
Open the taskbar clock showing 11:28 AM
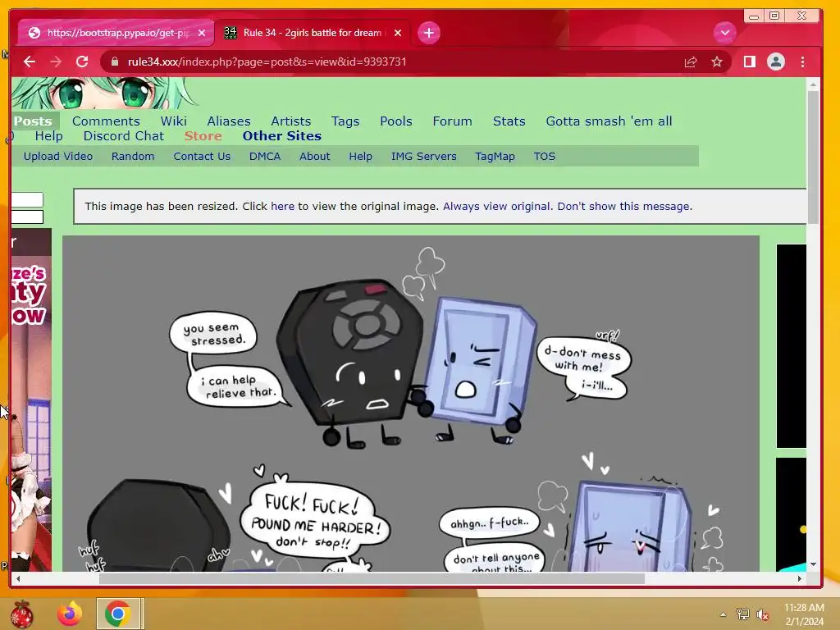pyautogui.click(x=804, y=614)
